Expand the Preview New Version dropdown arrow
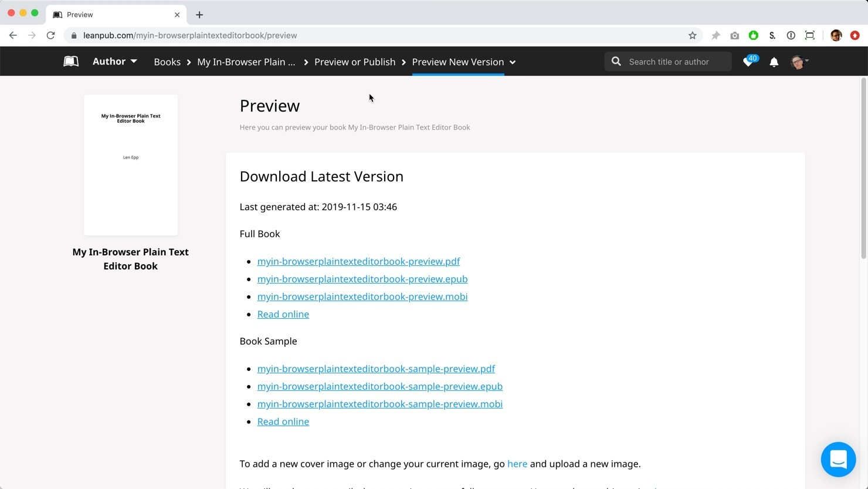Image resolution: width=868 pixels, height=489 pixels. pos(513,62)
